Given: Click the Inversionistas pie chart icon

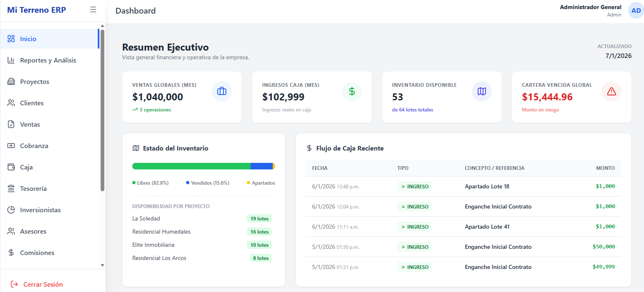Looking at the screenshot, I should point(11,210).
